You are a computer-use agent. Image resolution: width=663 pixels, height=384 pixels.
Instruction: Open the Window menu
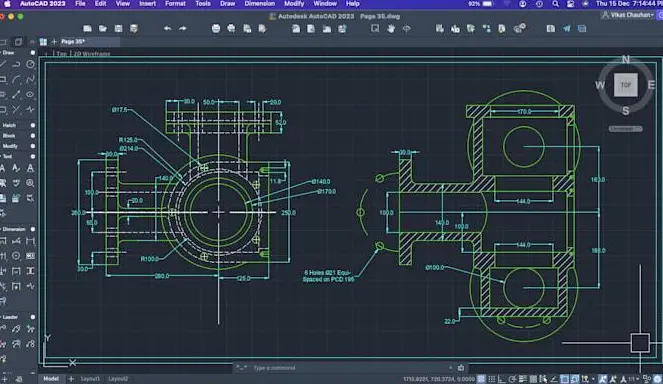click(325, 4)
